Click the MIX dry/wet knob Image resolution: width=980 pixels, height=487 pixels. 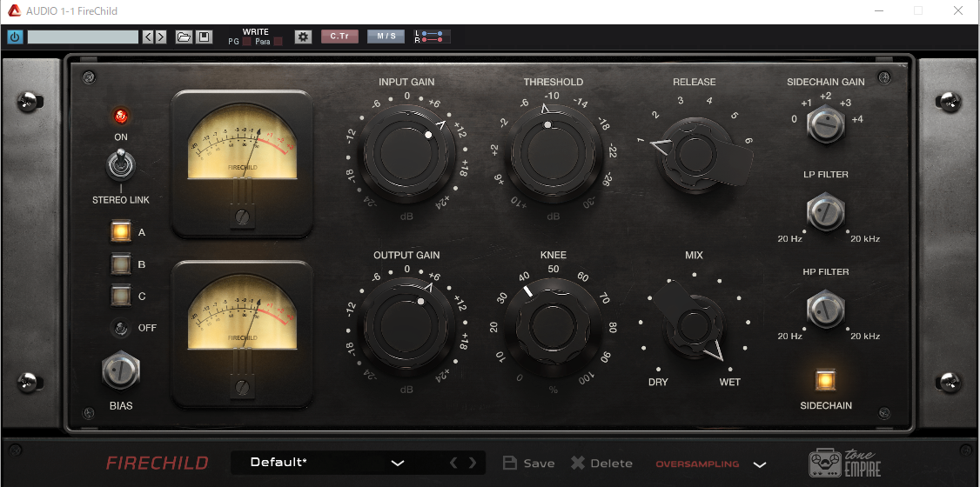point(694,324)
